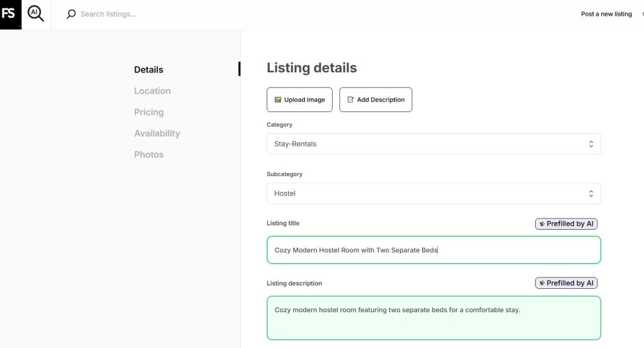Select the Details step in sidebar
The width and height of the screenshot is (644, 348).
148,70
